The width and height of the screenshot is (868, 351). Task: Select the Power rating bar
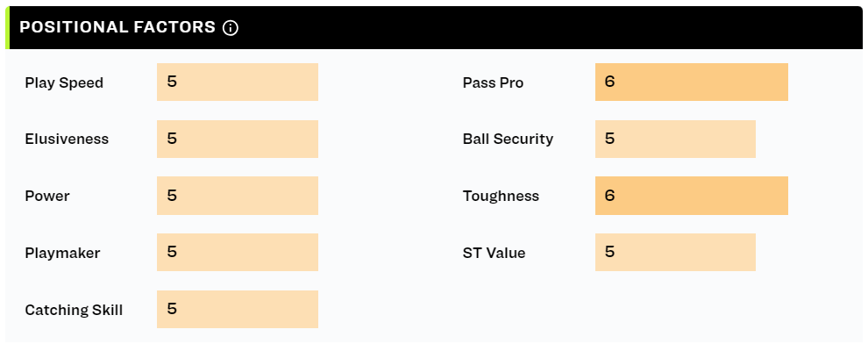pos(238,196)
